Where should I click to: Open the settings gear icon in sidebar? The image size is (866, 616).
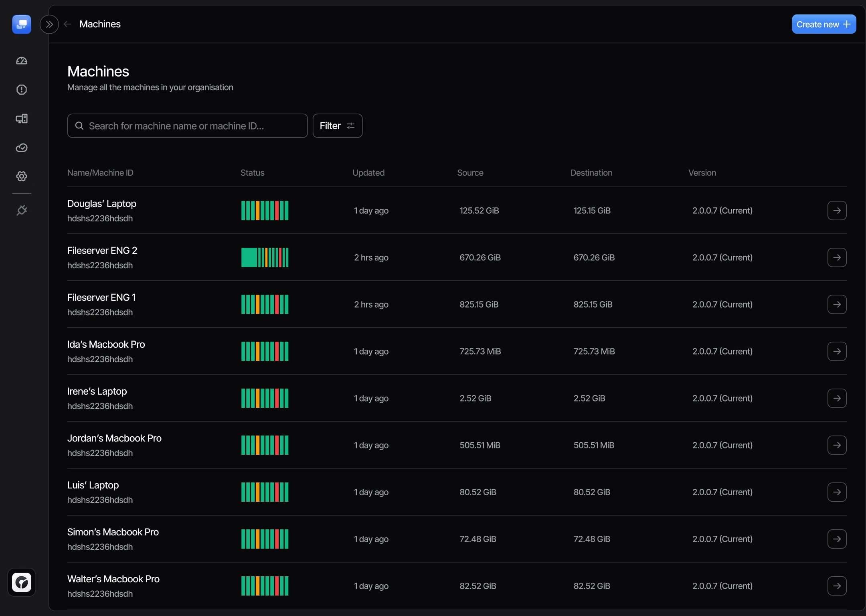pyautogui.click(x=22, y=176)
